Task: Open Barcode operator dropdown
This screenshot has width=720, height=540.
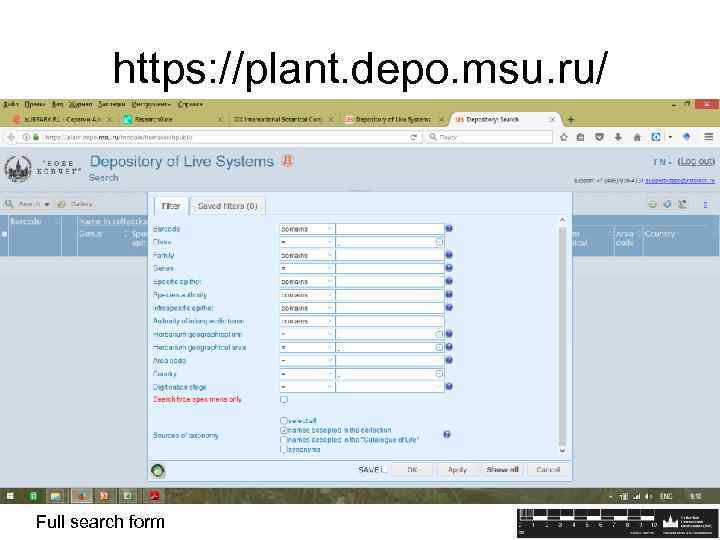Action: coord(307,229)
